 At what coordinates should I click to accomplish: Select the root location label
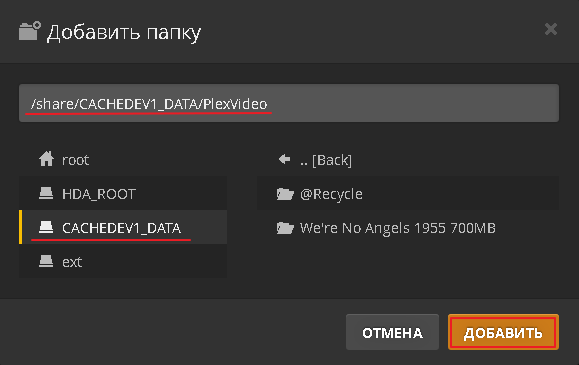(75, 160)
